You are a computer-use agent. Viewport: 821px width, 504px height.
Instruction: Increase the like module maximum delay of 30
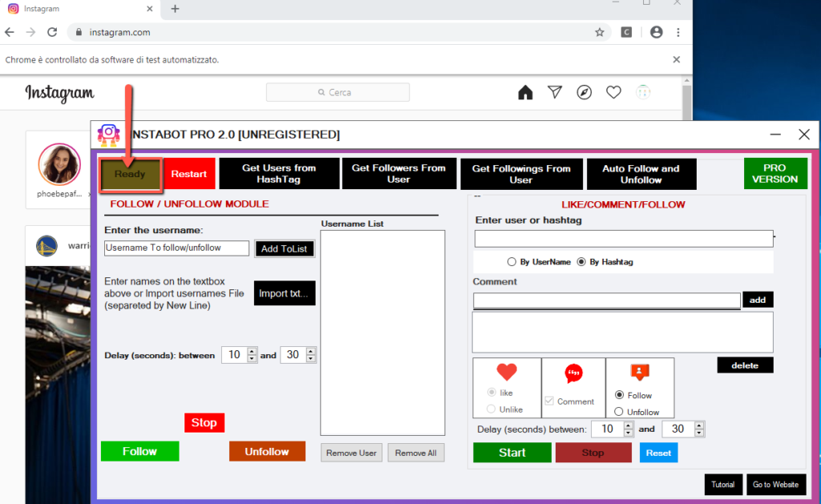pos(699,425)
